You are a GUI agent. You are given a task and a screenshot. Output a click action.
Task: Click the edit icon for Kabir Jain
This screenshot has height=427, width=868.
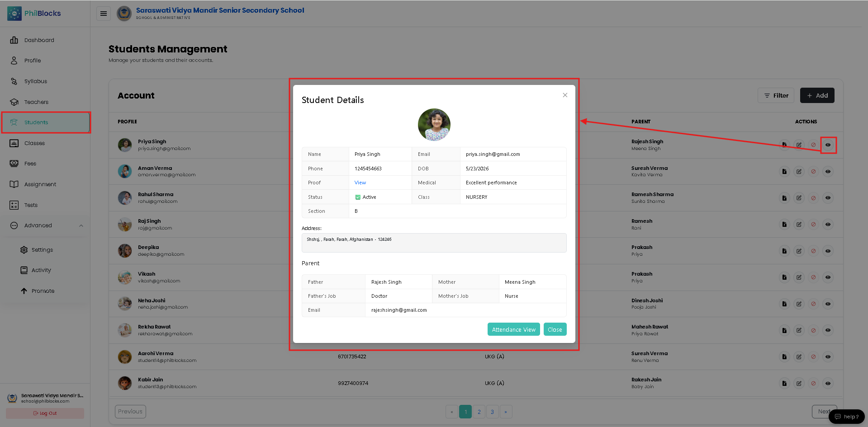coord(799,383)
